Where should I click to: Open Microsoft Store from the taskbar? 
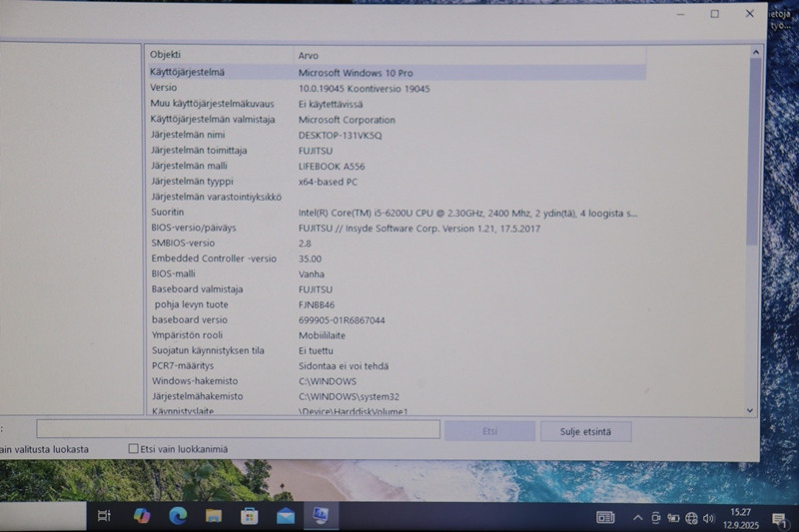pos(249,517)
